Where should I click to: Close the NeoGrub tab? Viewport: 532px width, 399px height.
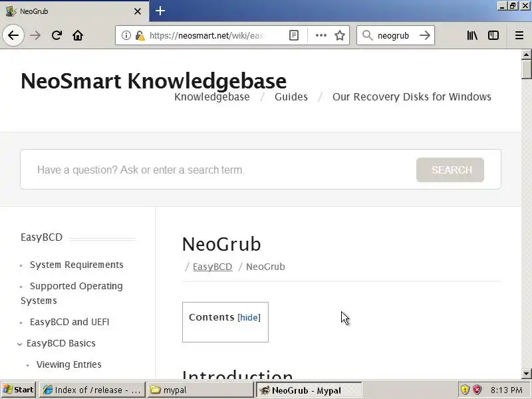click(x=138, y=11)
